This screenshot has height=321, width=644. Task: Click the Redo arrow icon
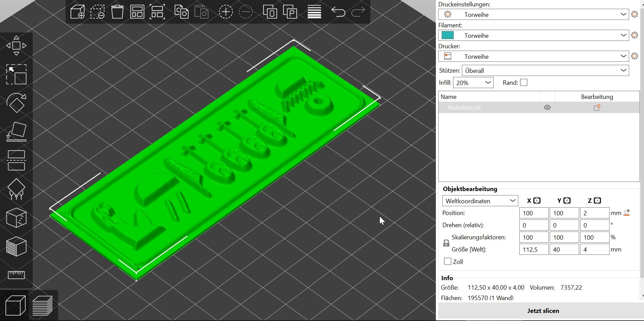pyautogui.click(x=358, y=12)
